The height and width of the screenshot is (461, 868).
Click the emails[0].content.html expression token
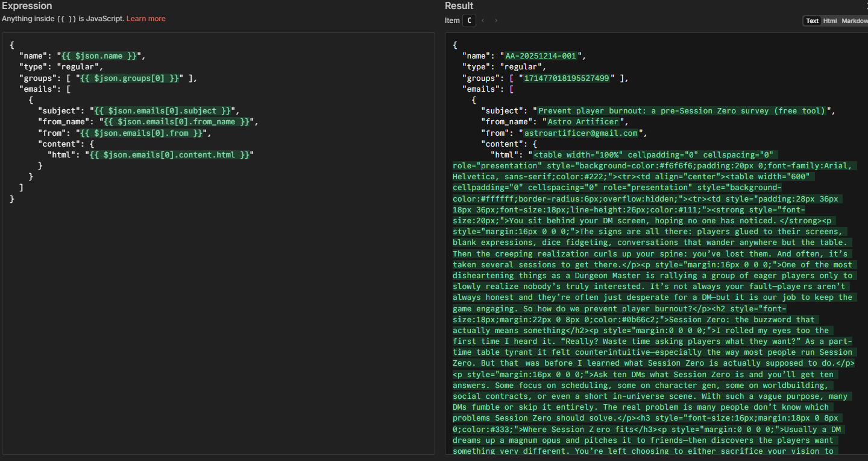169,155
